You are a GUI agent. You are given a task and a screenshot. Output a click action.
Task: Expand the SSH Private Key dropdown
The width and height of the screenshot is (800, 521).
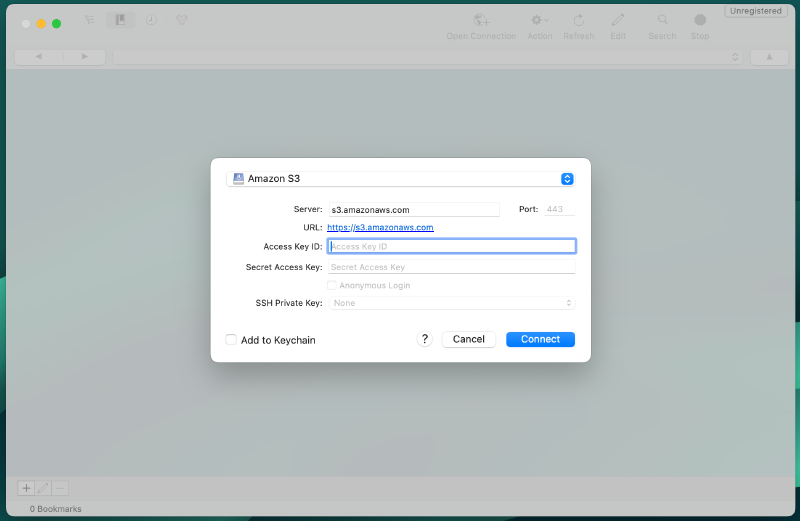(451, 303)
